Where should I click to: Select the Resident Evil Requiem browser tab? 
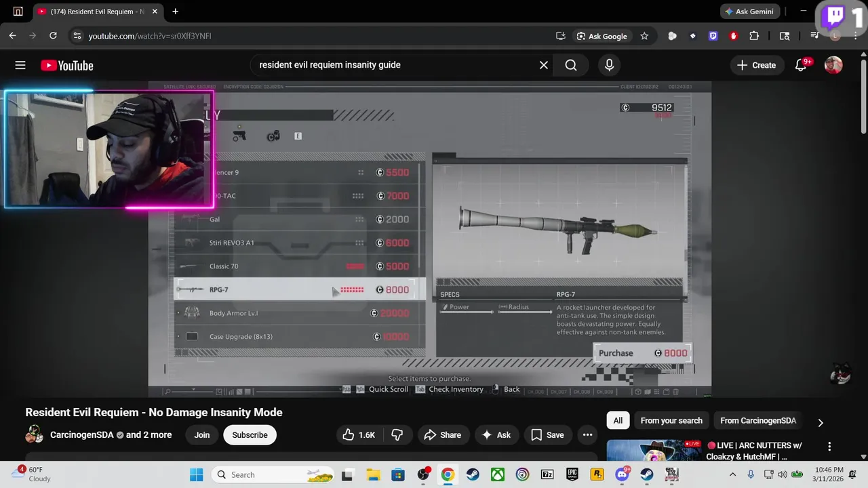pyautogui.click(x=97, y=12)
